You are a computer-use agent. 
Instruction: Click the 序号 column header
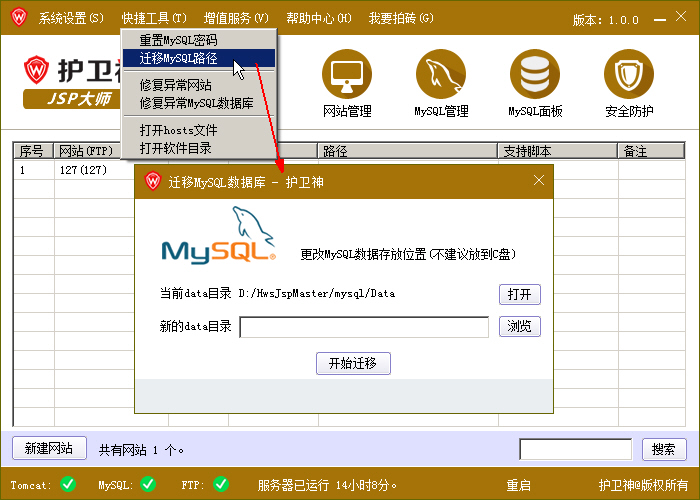pos(33,151)
